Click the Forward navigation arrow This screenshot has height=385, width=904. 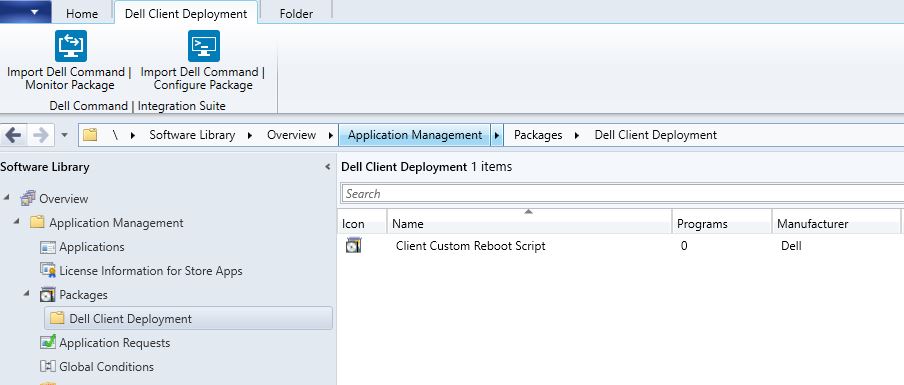tap(40, 135)
